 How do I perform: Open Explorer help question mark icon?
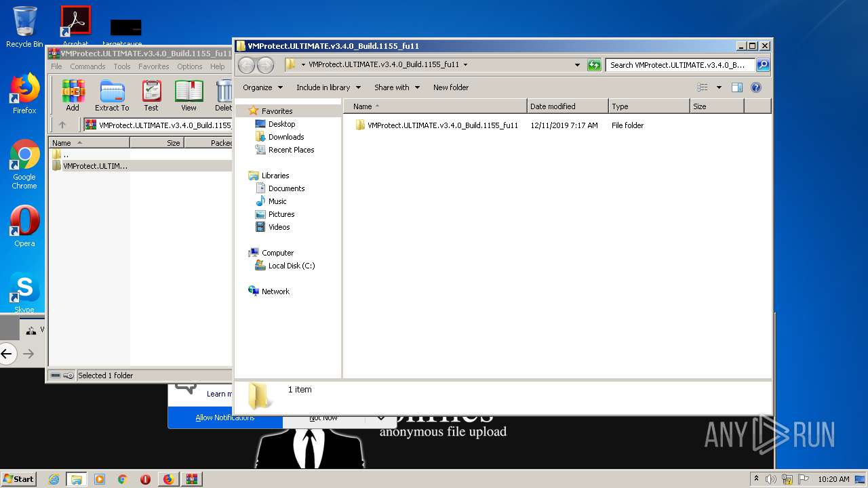click(x=756, y=87)
